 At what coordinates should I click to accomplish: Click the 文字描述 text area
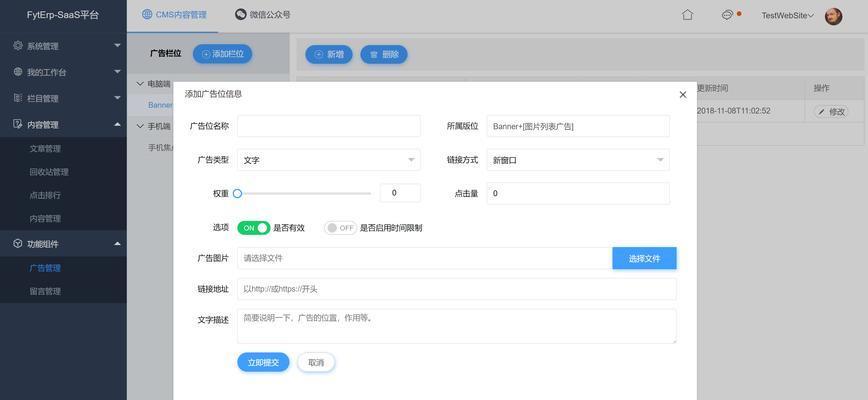457,326
